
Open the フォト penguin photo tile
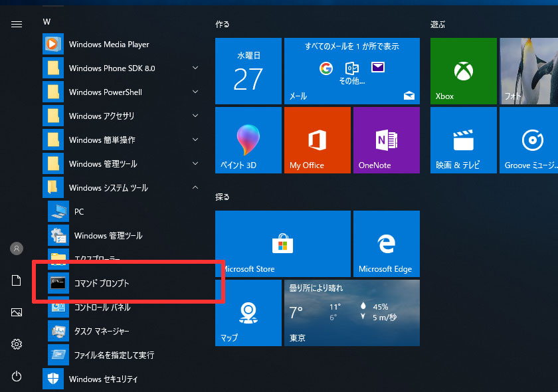coord(529,71)
